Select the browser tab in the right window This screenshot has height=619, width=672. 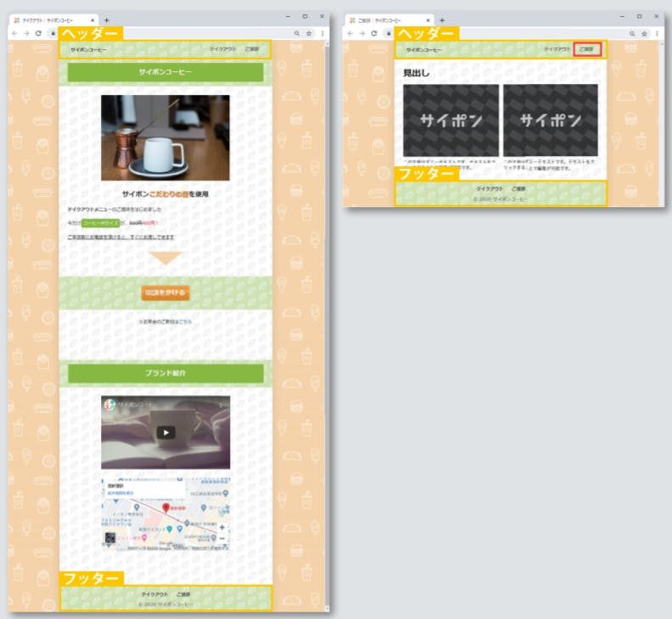coord(389,20)
